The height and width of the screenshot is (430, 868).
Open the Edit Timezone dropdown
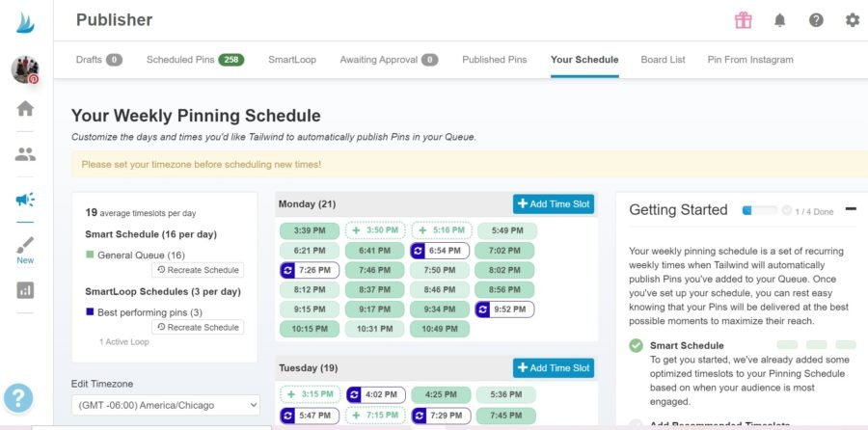click(x=165, y=405)
